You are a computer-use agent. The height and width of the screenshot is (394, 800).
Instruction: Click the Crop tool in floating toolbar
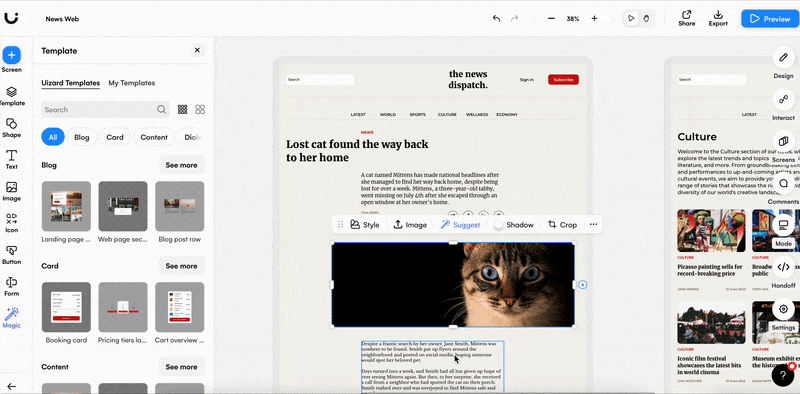562,225
